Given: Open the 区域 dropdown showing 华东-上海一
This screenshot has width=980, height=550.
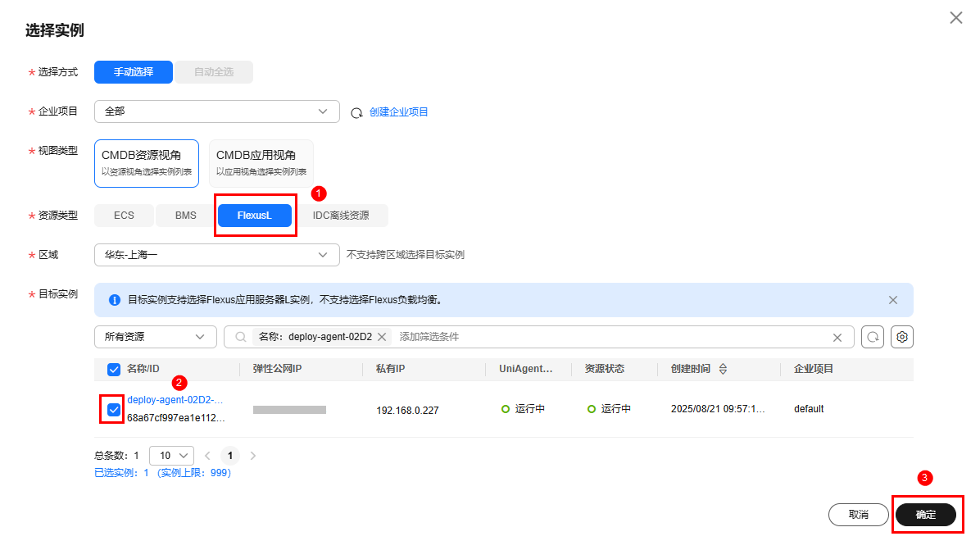Looking at the screenshot, I should coord(217,255).
